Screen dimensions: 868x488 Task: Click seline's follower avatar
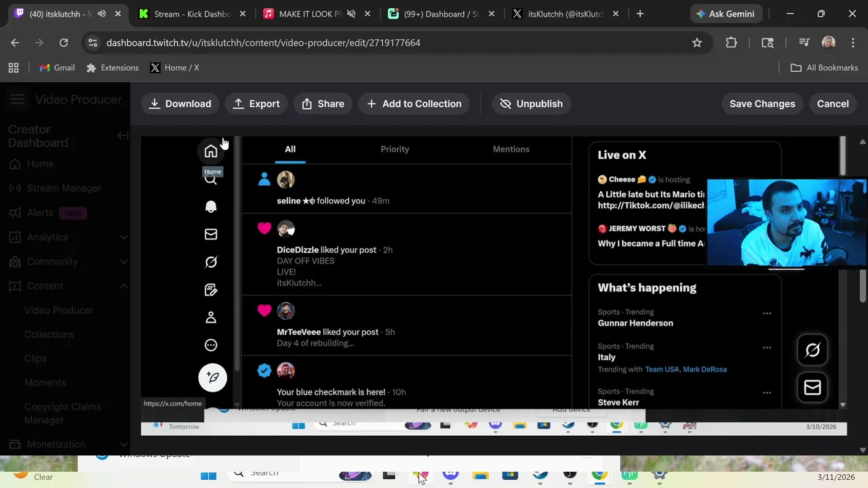[x=285, y=180]
